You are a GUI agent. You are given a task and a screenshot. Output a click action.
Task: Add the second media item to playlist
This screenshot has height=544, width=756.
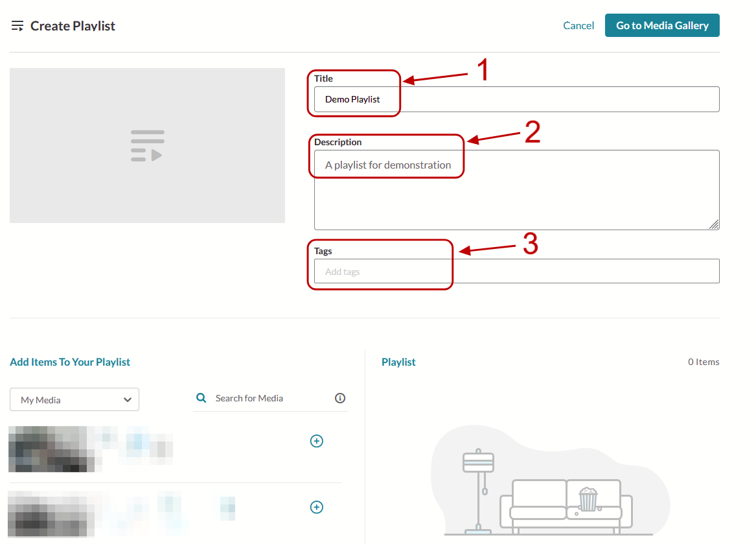point(316,507)
